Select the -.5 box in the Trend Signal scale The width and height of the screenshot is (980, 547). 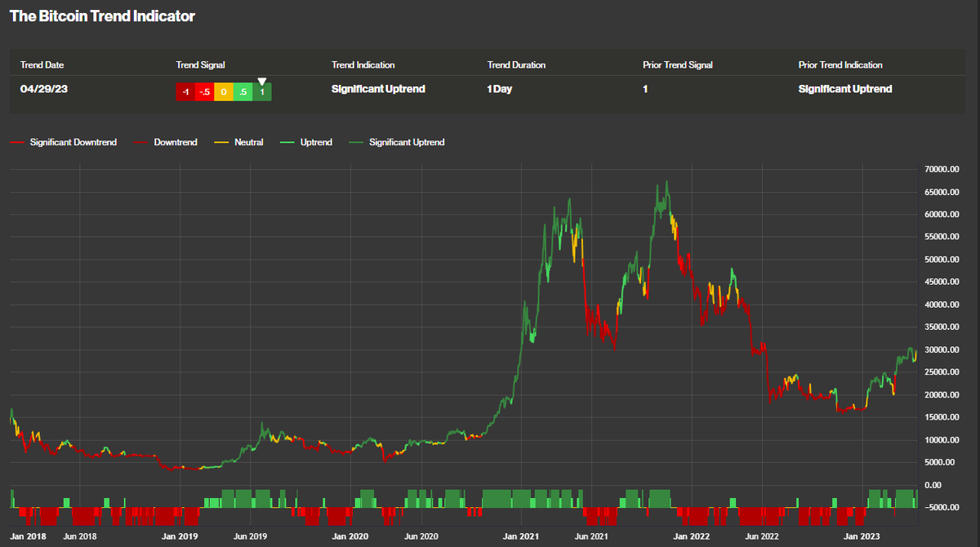coord(204,91)
